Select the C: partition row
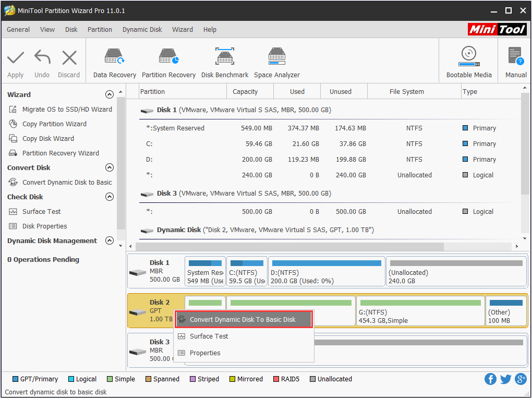The width and height of the screenshot is (532, 398). click(x=330, y=144)
